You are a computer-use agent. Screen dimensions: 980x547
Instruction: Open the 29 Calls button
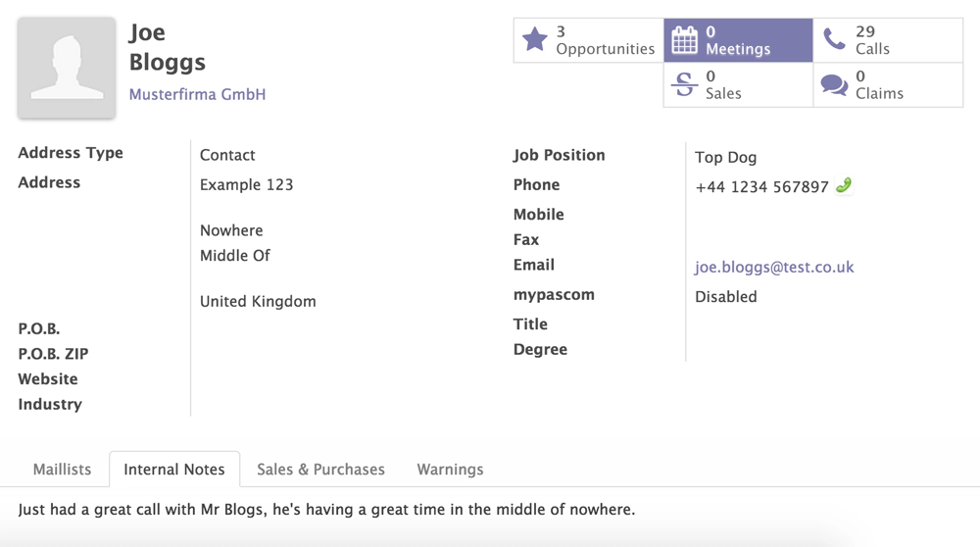coord(871,40)
